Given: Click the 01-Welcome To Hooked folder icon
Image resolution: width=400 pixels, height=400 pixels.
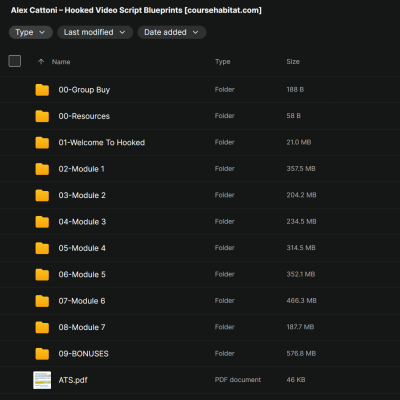Looking at the screenshot, I should 42,143.
